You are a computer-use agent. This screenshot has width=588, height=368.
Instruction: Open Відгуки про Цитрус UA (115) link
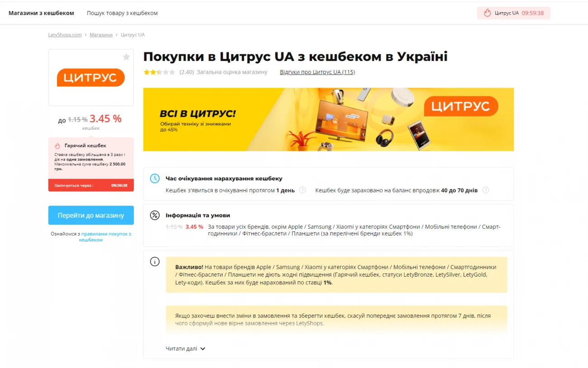(318, 72)
